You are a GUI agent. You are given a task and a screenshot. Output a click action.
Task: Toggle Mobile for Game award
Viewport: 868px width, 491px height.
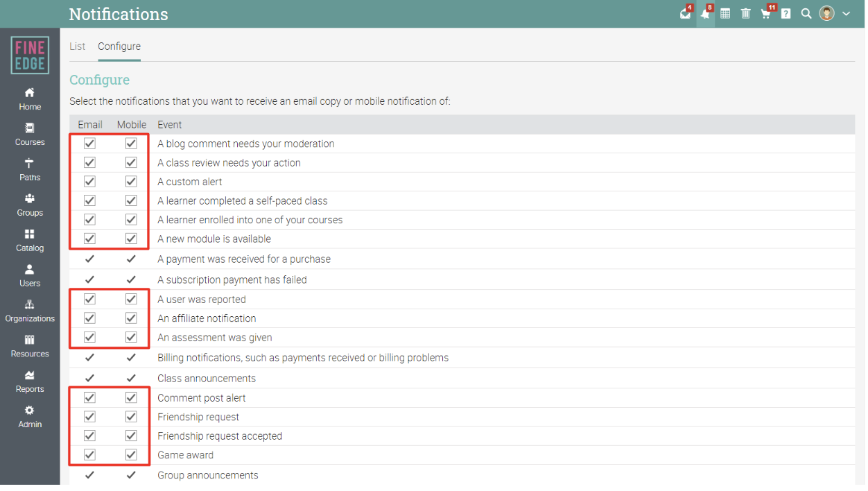click(x=131, y=455)
